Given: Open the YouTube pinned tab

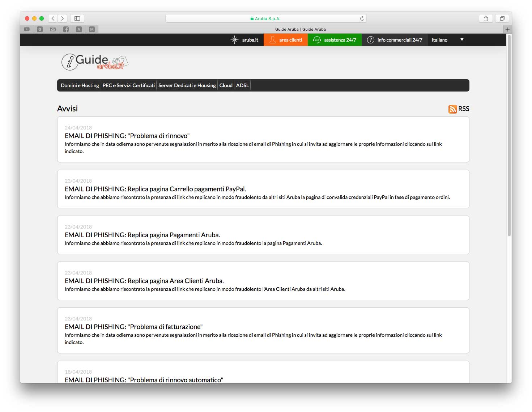Looking at the screenshot, I should 27,29.
